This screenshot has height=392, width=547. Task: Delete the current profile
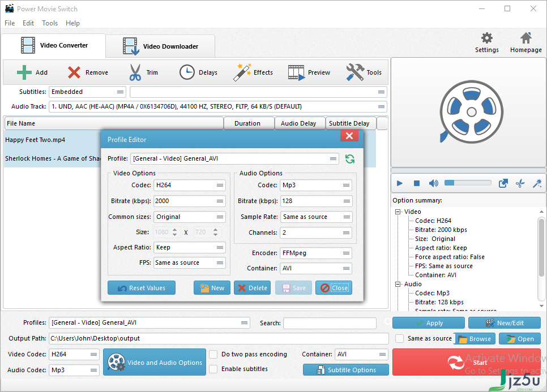pyautogui.click(x=252, y=288)
